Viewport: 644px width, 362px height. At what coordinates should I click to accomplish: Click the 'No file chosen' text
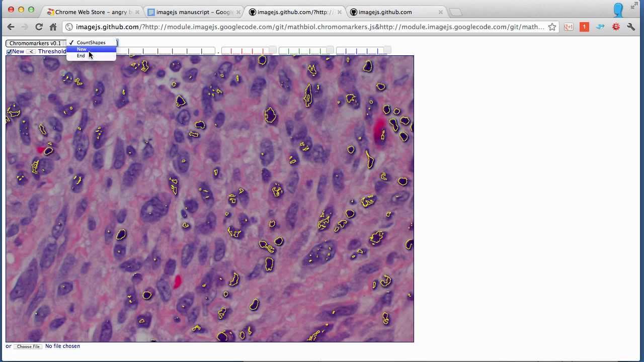point(62,346)
